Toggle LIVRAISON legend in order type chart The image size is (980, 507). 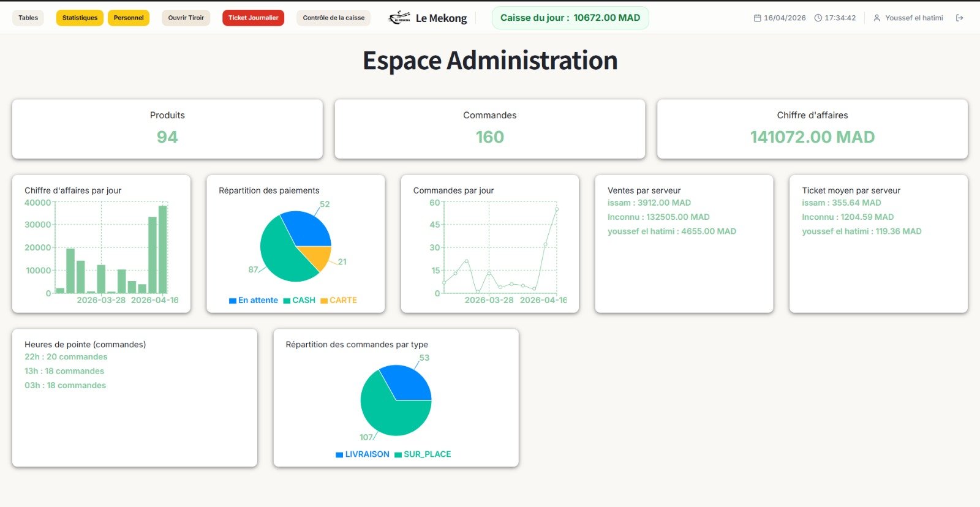click(363, 454)
